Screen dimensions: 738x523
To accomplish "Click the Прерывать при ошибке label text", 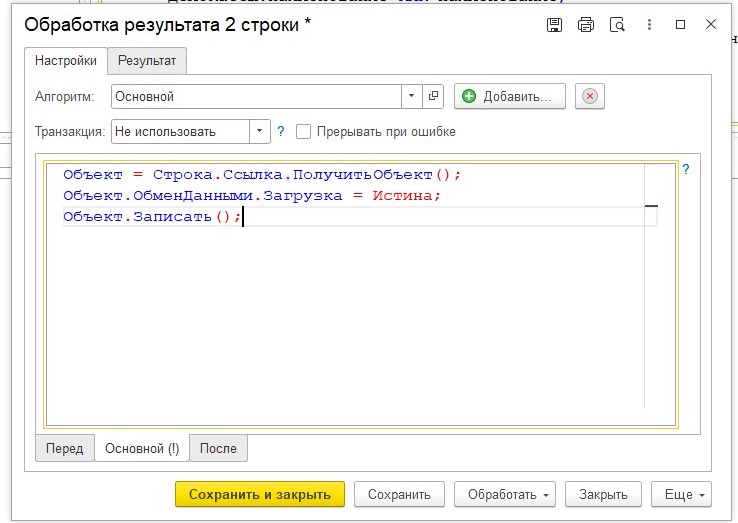I will (386, 131).
